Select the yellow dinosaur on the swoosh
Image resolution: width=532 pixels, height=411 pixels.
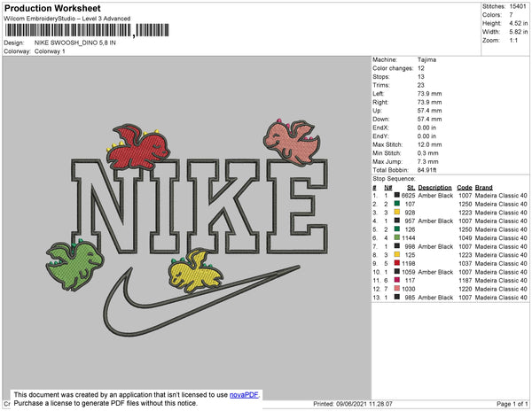pos(195,271)
